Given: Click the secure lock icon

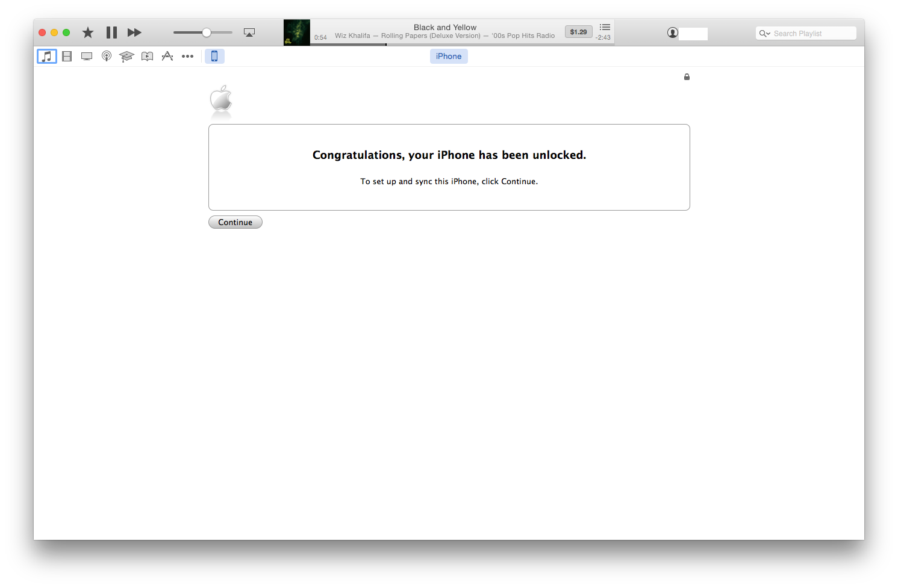Looking at the screenshot, I should [687, 77].
